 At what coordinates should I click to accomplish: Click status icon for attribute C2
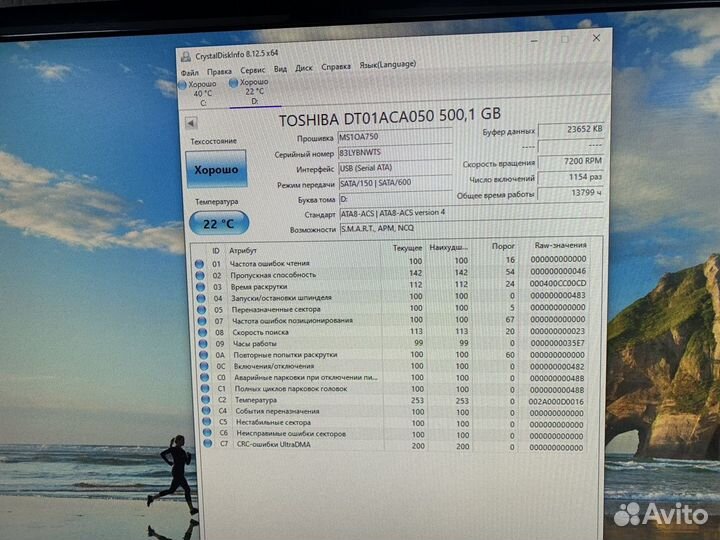point(206,399)
